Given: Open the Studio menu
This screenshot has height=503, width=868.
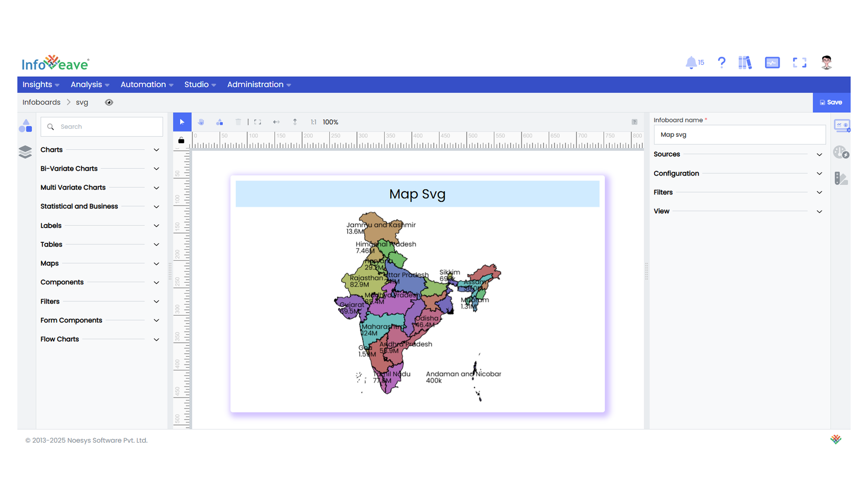Looking at the screenshot, I should tap(200, 85).
